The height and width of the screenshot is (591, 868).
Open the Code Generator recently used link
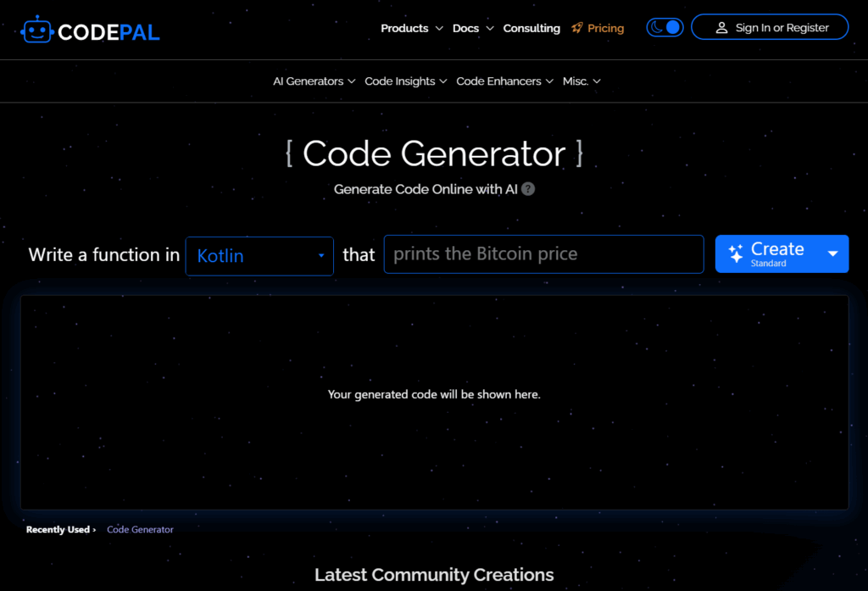coord(140,529)
